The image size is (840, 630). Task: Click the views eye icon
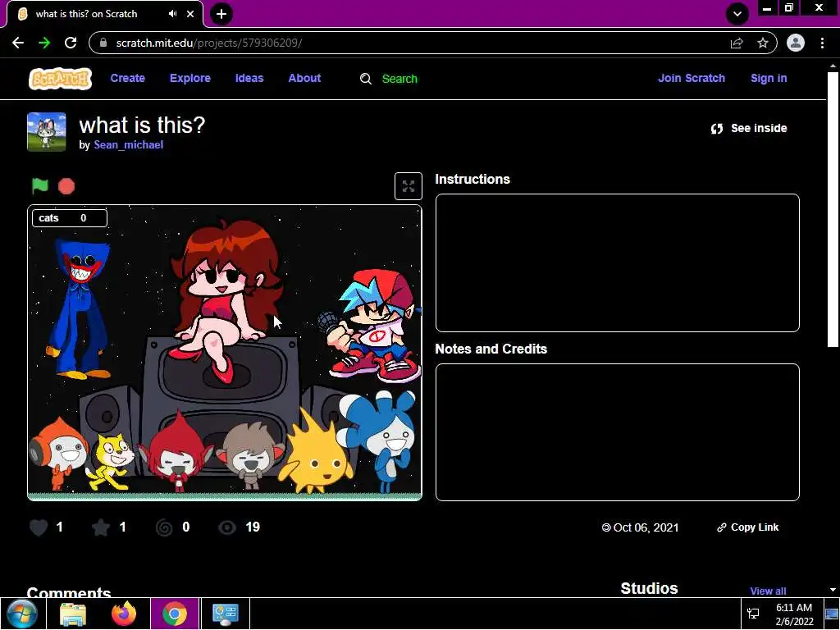[x=227, y=527]
